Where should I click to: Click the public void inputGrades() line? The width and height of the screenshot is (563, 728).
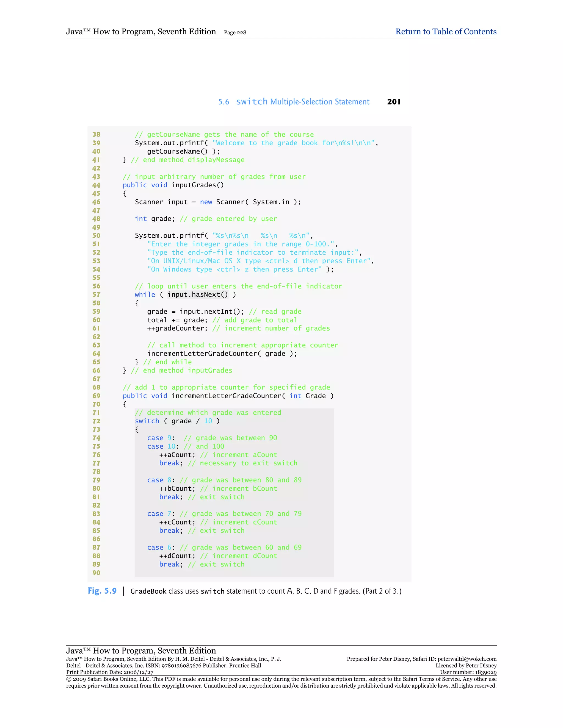(173, 185)
